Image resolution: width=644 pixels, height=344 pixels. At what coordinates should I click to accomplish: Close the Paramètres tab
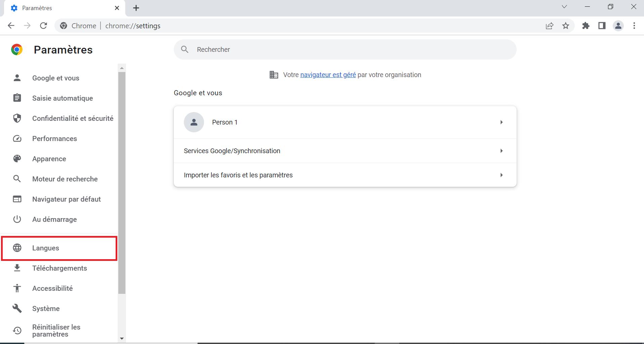[x=117, y=8]
